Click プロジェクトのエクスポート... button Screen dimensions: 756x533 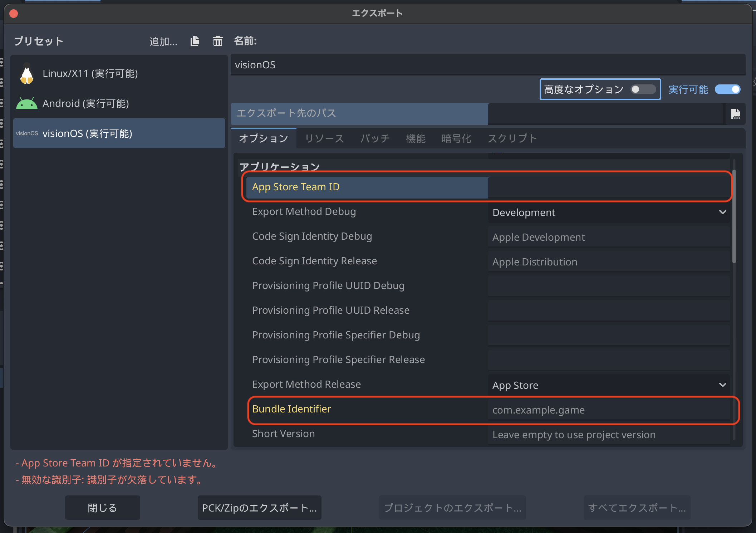[x=452, y=508]
